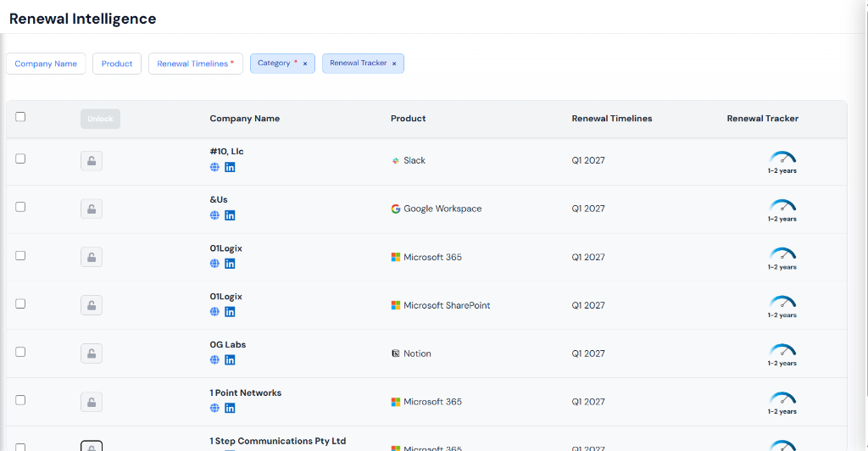The width and height of the screenshot is (868, 451).
Task: Open website globe icon for &Us
Action: 214,215
